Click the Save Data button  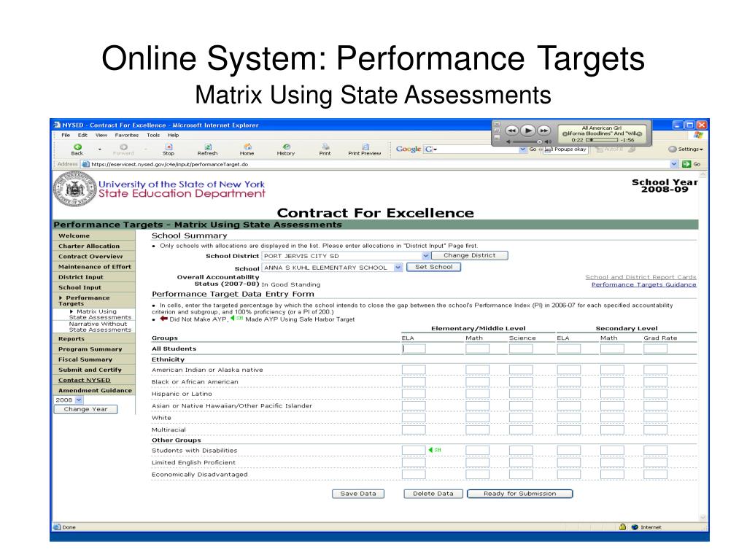[x=358, y=494]
